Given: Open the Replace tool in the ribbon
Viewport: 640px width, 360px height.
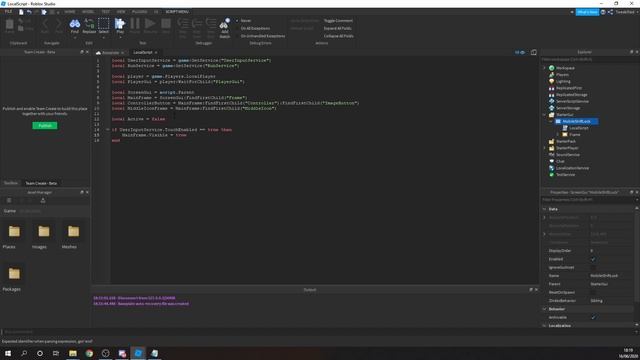Looking at the screenshot, I should click(89, 26).
